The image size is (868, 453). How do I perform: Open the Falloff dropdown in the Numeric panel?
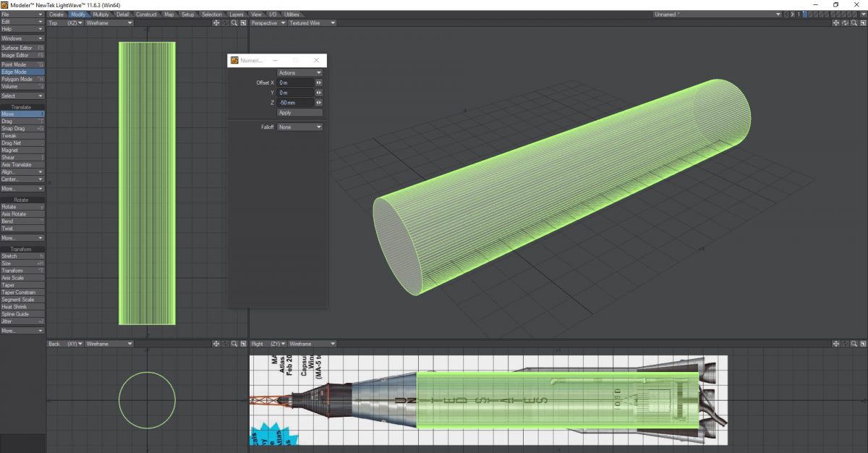299,127
